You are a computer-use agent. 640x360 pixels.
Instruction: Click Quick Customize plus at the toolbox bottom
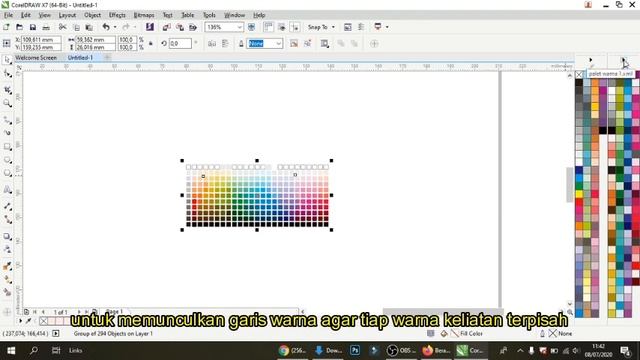(x=7, y=312)
